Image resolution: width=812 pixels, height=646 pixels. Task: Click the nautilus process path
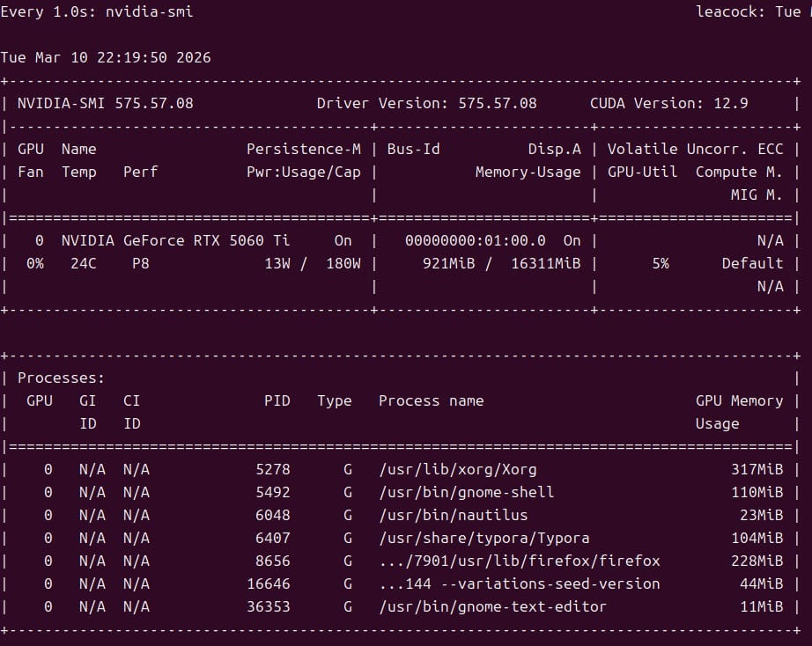click(453, 515)
